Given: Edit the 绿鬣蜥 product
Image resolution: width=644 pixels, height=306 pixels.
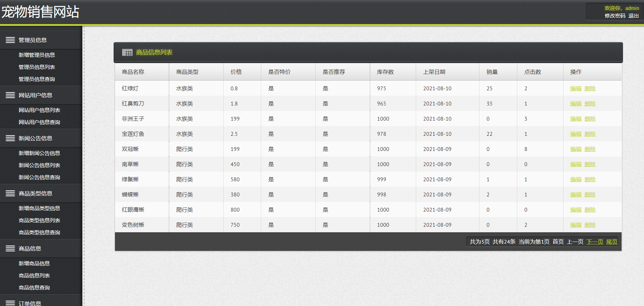Looking at the screenshot, I should coord(576,180).
